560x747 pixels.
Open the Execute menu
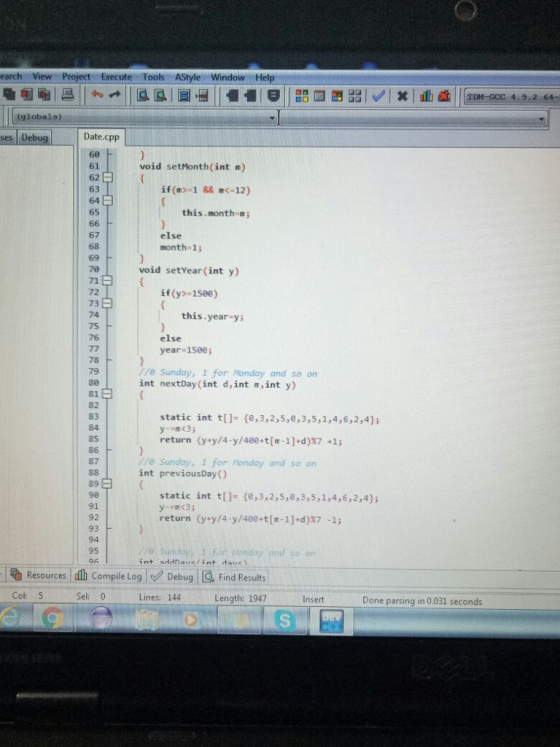pos(116,77)
